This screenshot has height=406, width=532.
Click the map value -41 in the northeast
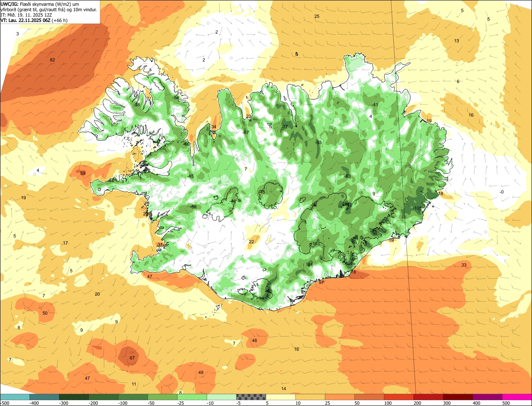pyautogui.click(x=374, y=105)
